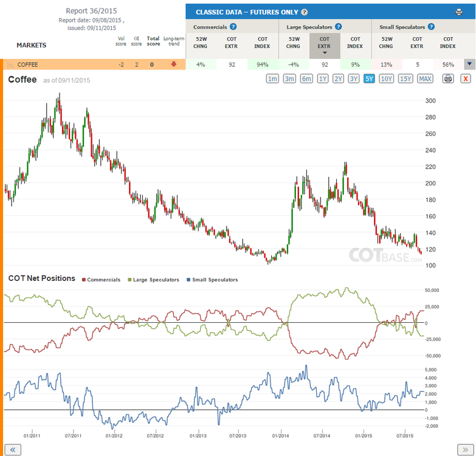476x456 pixels.
Task: Show 15Y chart range
Action: coord(405,79)
